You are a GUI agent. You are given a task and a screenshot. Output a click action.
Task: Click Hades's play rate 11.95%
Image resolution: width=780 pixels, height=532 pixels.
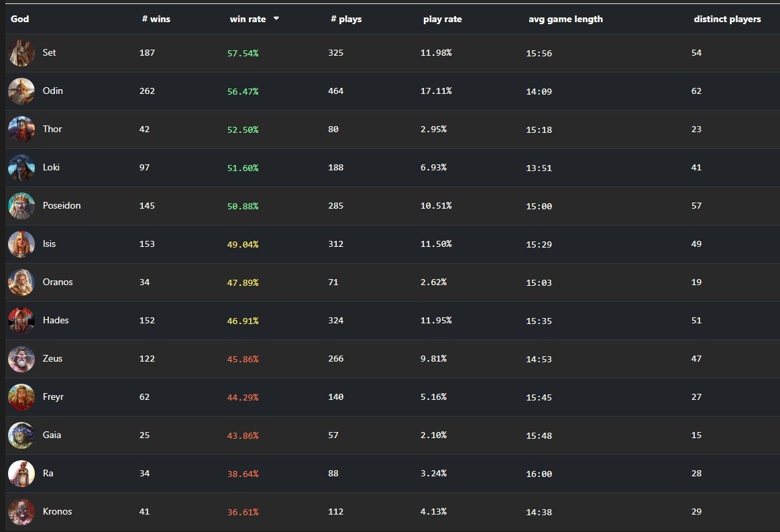point(436,321)
